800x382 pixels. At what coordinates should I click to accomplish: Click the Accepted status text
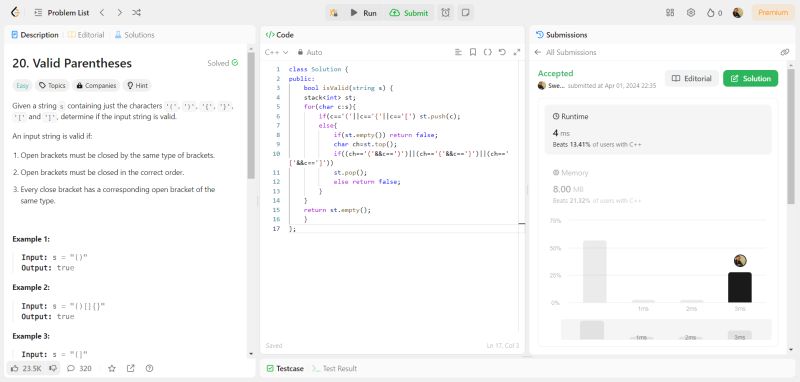coord(556,73)
